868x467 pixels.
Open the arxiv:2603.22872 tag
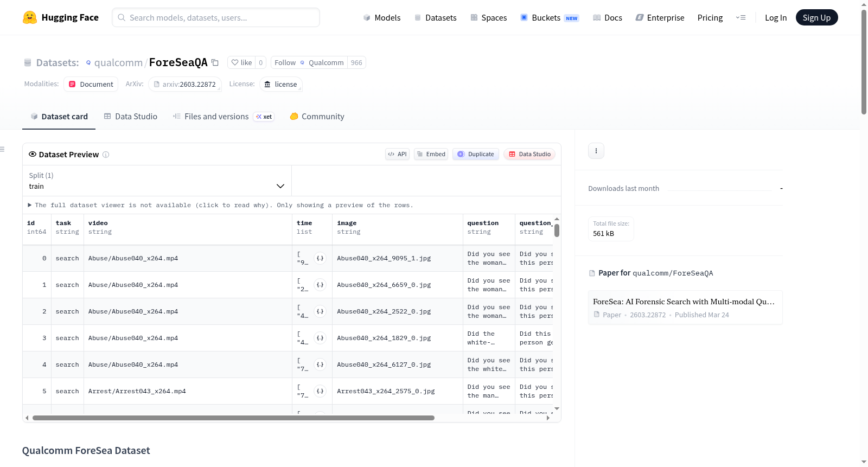pos(185,84)
